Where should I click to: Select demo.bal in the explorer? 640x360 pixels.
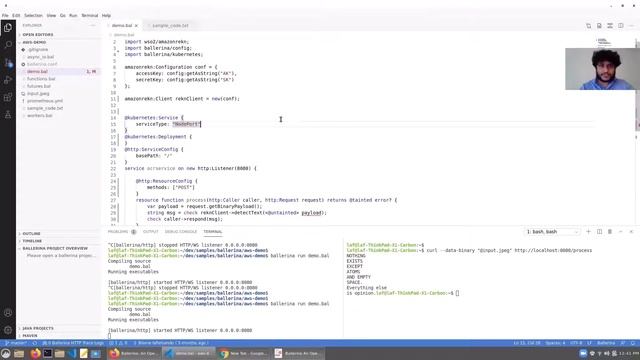[x=37, y=71]
